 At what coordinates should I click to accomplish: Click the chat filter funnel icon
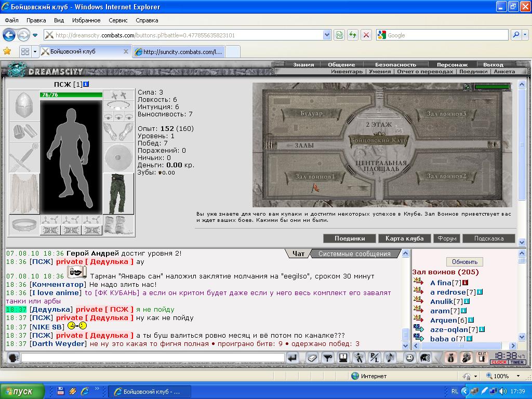tap(327, 358)
